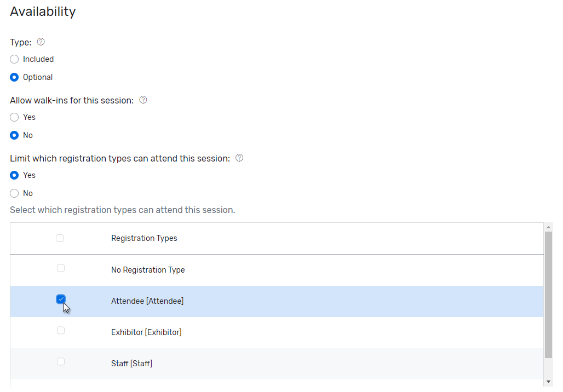Select Yes for allowing walk-ins
The width and height of the screenshot is (563, 392).
click(15, 117)
